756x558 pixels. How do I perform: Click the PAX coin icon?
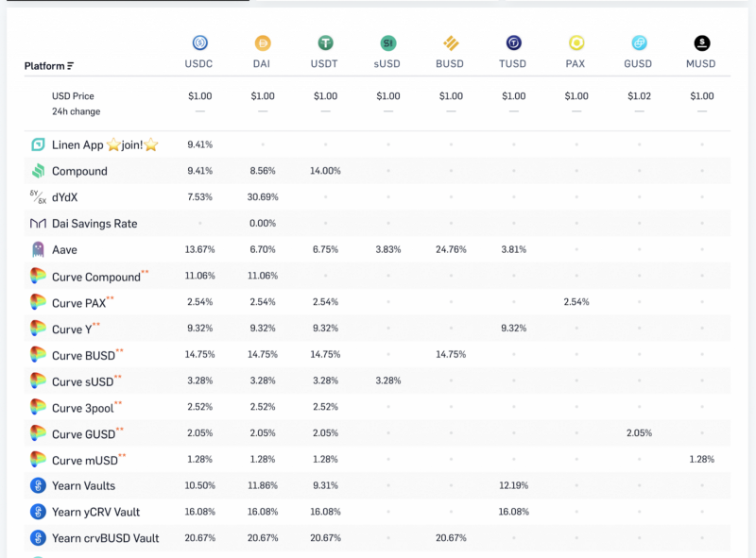[576, 42]
